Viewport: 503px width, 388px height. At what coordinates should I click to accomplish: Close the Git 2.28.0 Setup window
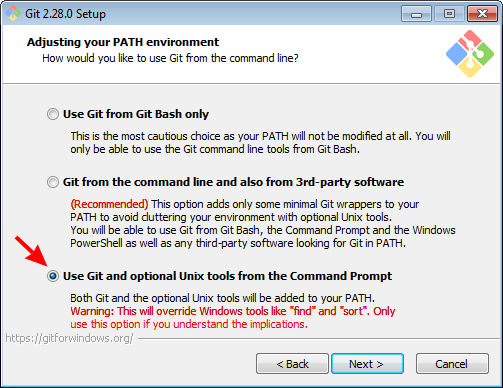pos(482,14)
